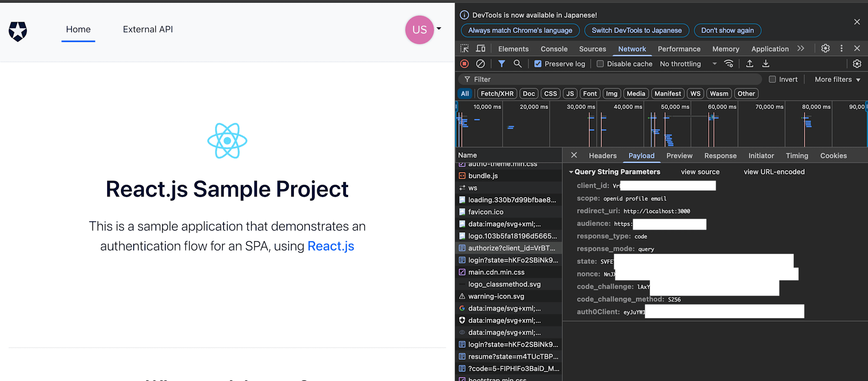Open the request Cookies tab
The width and height of the screenshot is (868, 381).
point(833,156)
